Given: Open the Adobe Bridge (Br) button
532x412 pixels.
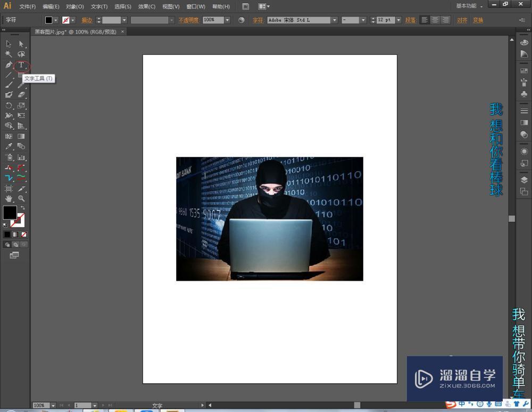Looking at the screenshot, I should point(246,6).
